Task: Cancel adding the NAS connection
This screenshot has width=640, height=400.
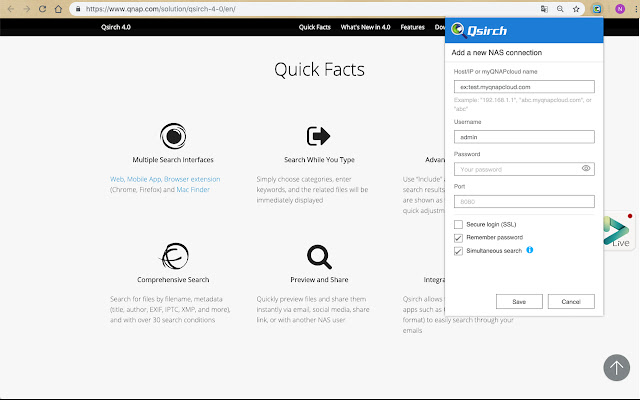Action: point(571,301)
